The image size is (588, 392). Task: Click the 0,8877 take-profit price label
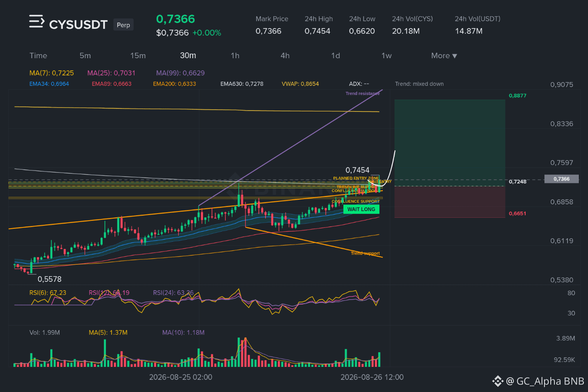coord(518,95)
